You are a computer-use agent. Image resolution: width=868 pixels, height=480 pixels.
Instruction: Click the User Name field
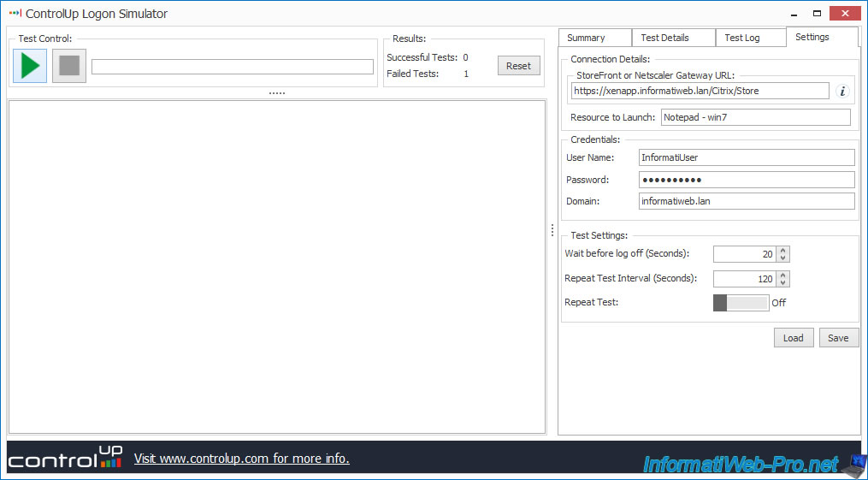(747, 157)
